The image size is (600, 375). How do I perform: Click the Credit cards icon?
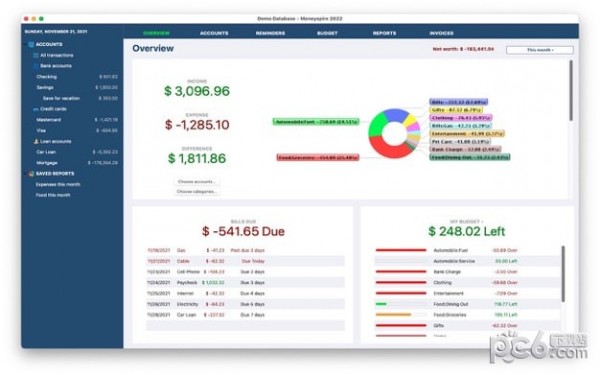click(x=36, y=109)
